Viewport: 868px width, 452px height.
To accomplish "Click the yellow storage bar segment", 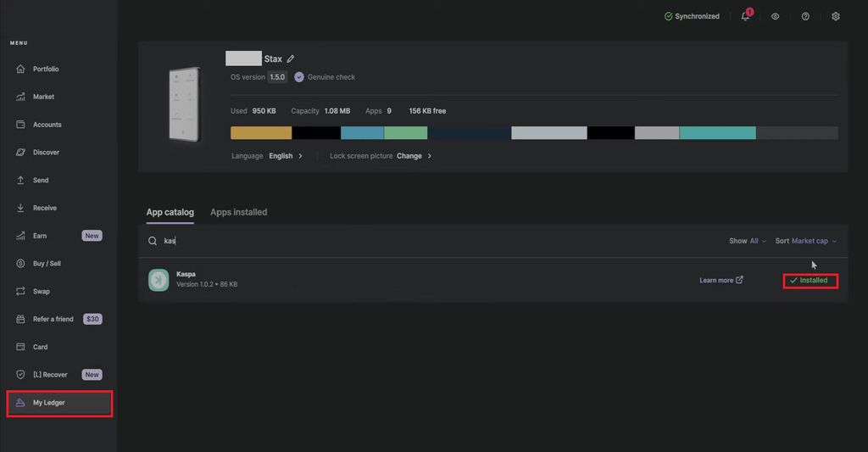I will point(261,133).
